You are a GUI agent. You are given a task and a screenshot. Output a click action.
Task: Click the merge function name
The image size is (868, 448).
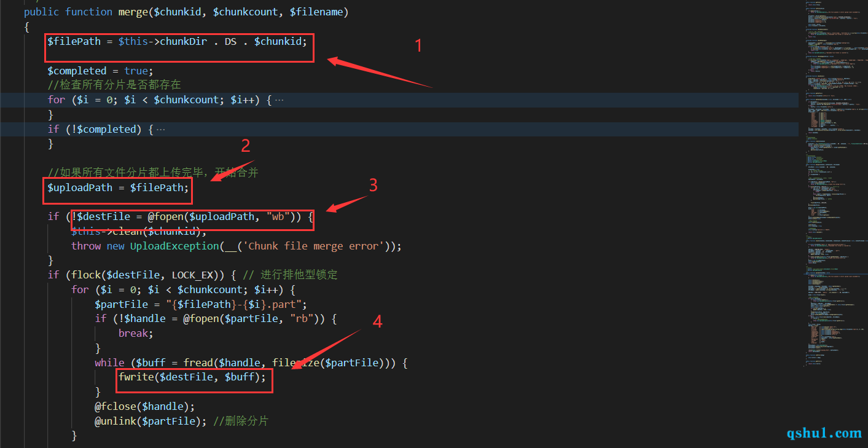[133, 12]
